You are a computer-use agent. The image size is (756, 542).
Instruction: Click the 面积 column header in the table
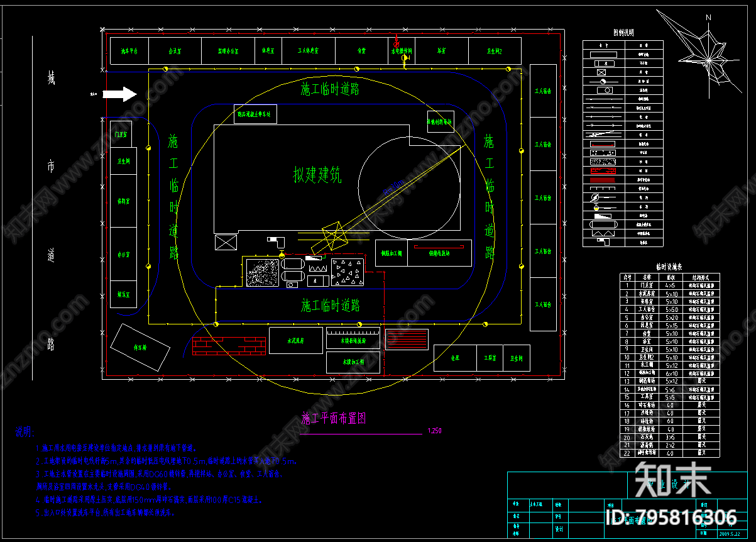click(671, 277)
